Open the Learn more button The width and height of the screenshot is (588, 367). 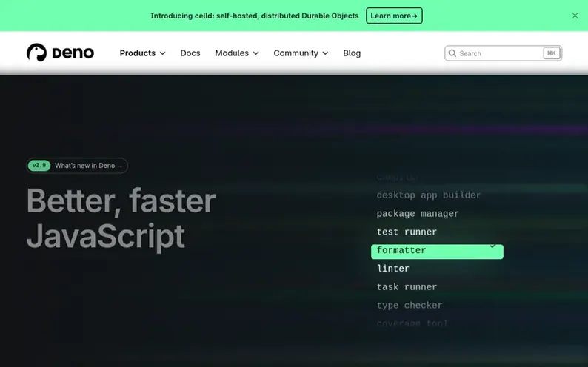(394, 16)
